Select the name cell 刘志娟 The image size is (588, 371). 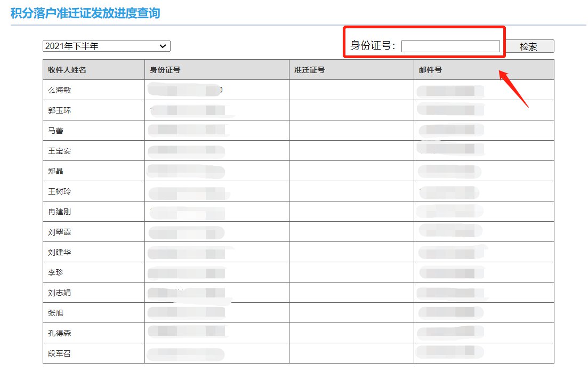click(94, 293)
